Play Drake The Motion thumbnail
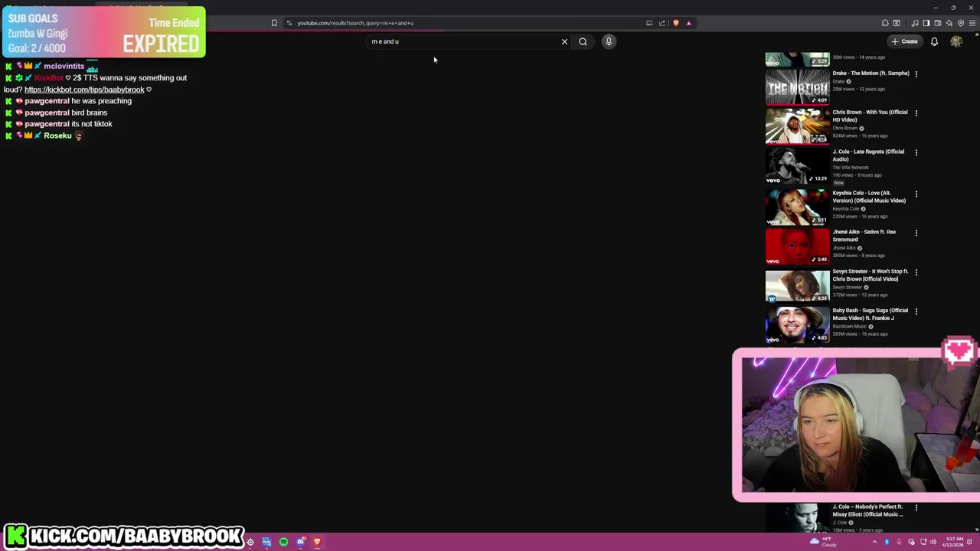 [797, 87]
